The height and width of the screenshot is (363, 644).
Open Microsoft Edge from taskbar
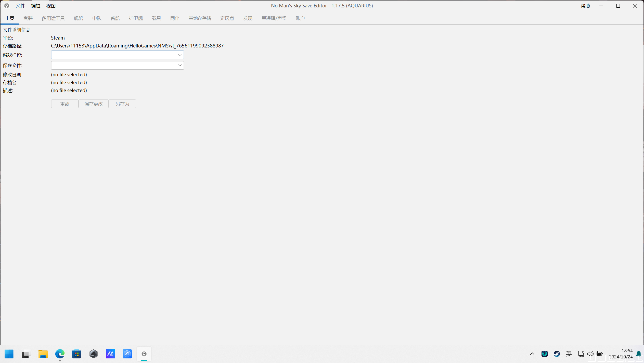pos(60,354)
